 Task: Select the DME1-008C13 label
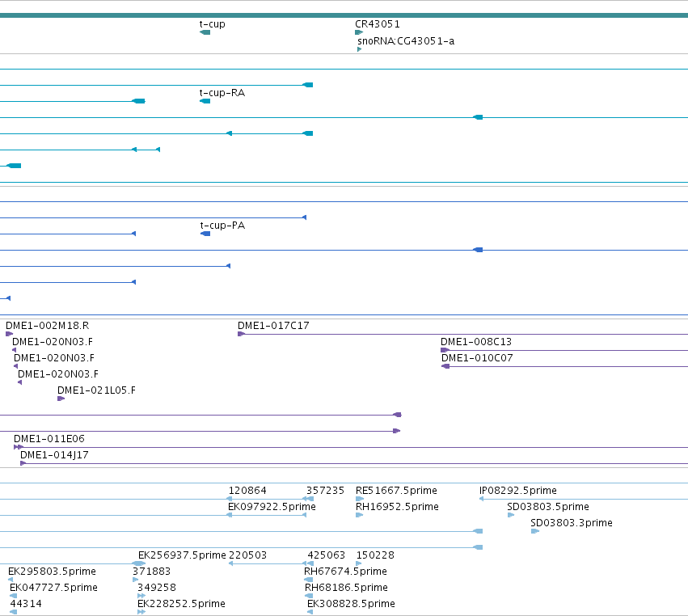coord(476,342)
